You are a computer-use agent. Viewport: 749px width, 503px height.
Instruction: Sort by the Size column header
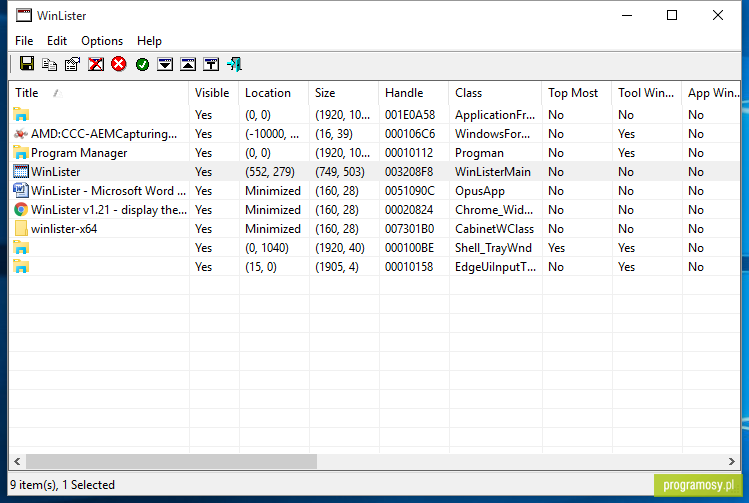pos(344,93)
